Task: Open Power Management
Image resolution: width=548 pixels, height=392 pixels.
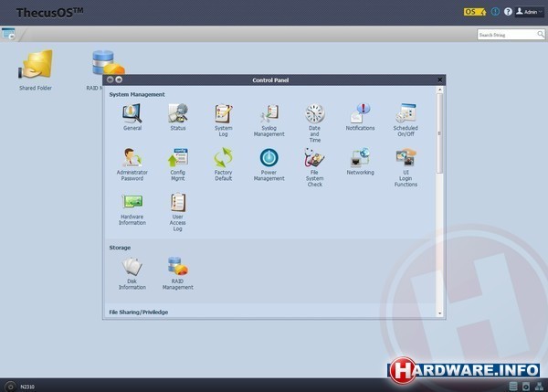Action: click(269, 164)
